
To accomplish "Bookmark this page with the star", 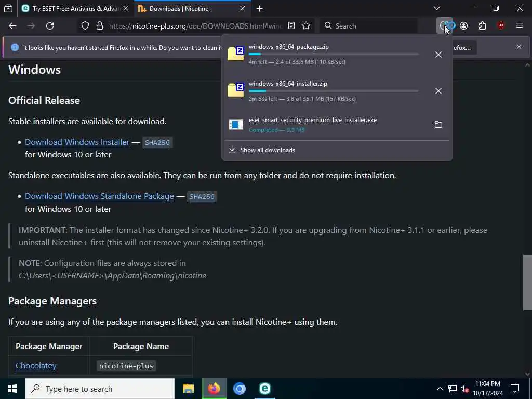I will coord(305,26).
